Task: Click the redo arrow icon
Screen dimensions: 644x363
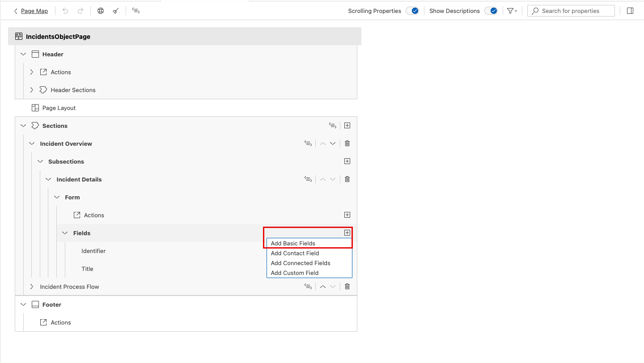Action: pos(80,11)
